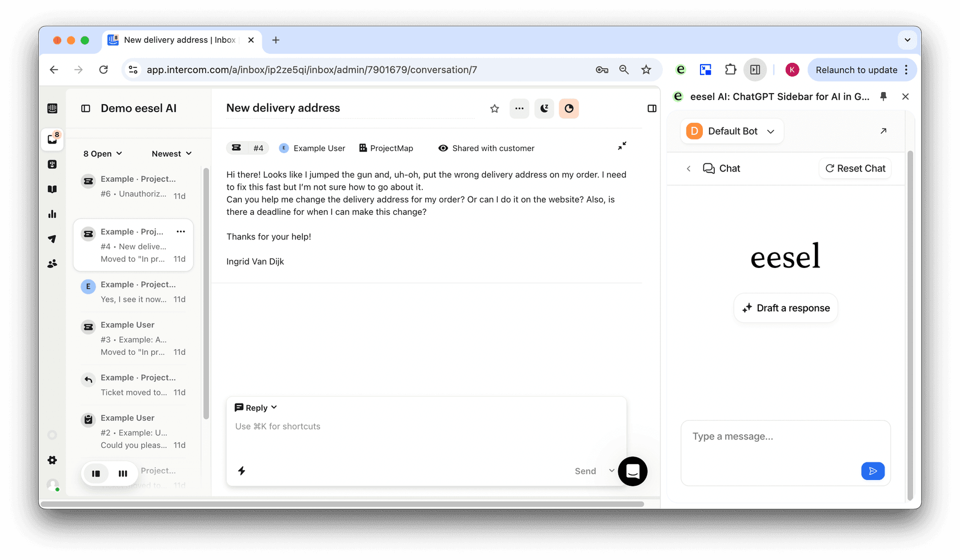Toggle the inbox list sidebar panel
This screenshot has width=960, height=560.
(x=86, y=109)
